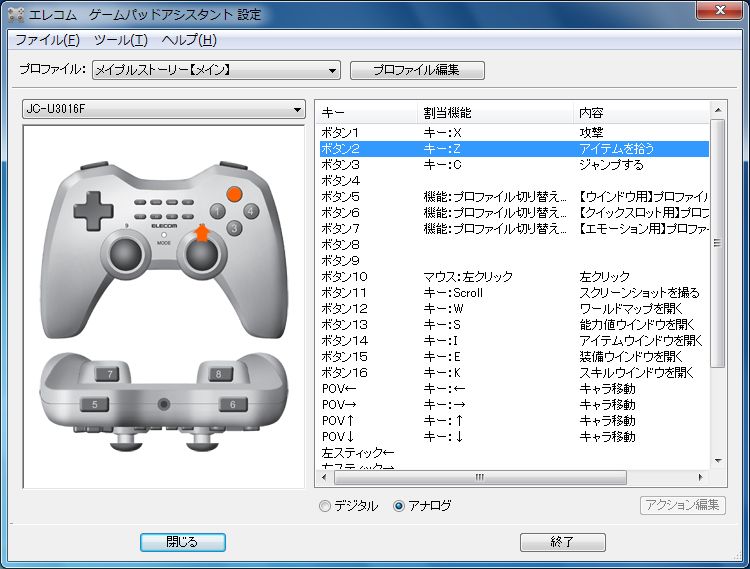
Task: Click the vertical scrollbar thumb in list
Action: click(717, 243)
